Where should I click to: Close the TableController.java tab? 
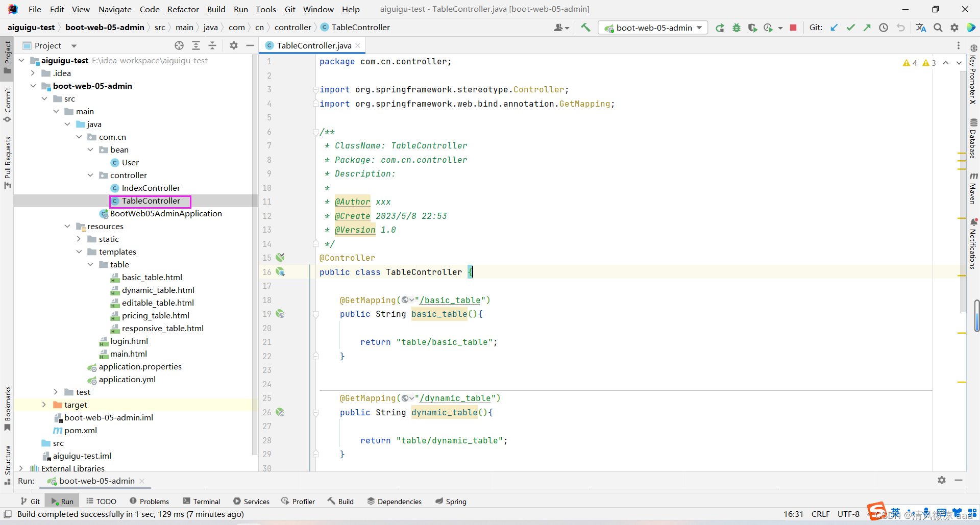pyautogui.click(x=358, y=45)
